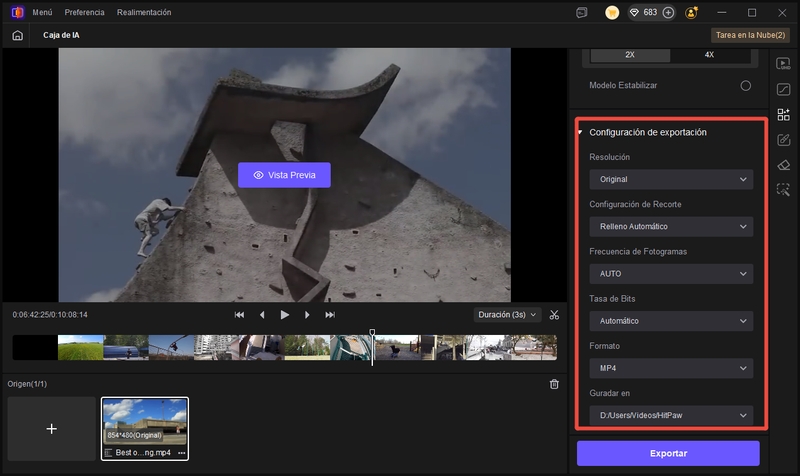Click the 683 diamond credits icon
Viewport: 800px width, 476px height.
tap(634, 13)
